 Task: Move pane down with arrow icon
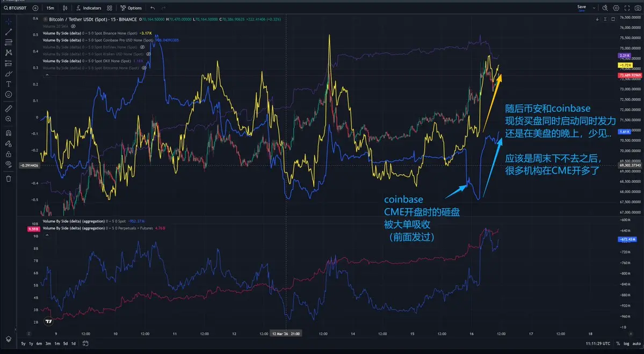597,19
